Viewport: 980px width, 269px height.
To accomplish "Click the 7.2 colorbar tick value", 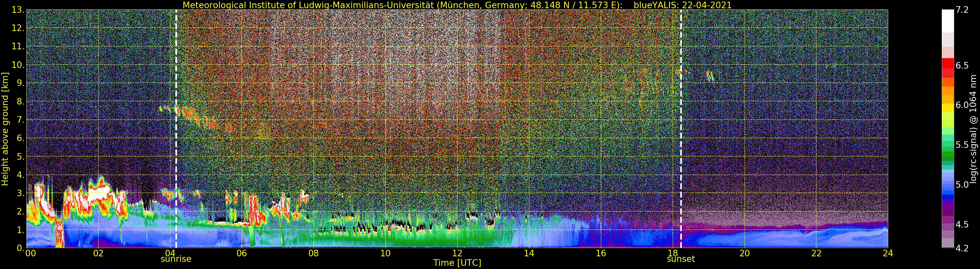I will 962,10.
